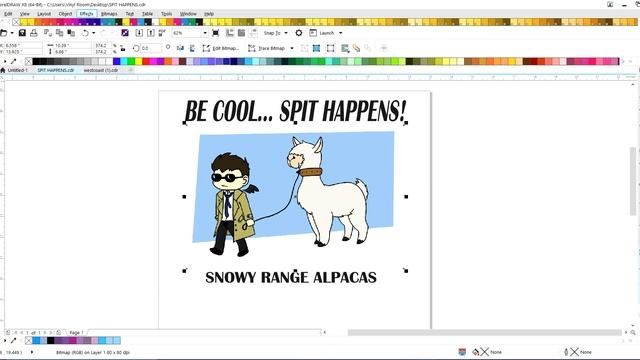This screenshot has height=360, width=640.
Task: Toggle Show rulers button
Action: tap(230, 33)
